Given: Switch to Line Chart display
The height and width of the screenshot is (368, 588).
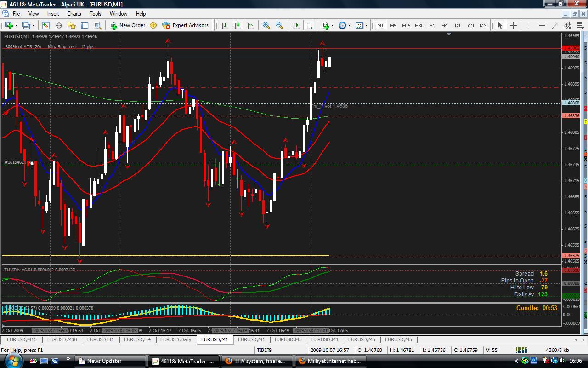Looking at the screenshot, I should (x=250, y=25).
